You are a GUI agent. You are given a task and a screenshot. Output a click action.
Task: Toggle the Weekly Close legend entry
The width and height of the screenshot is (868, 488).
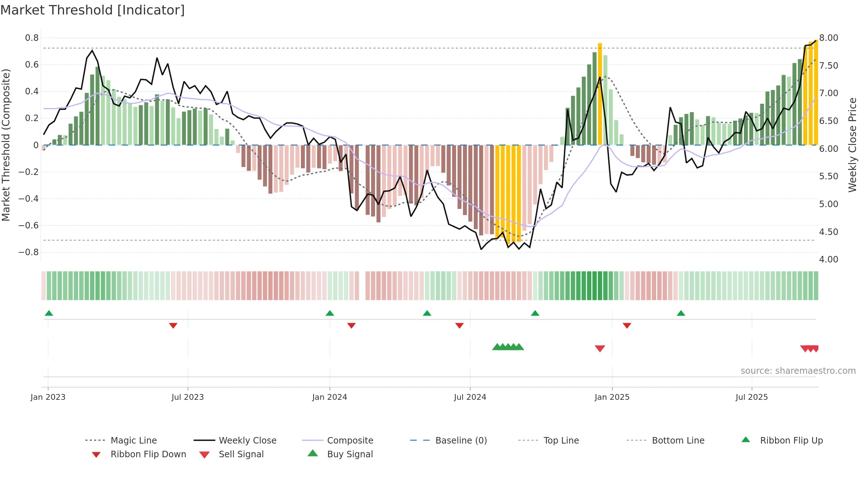click(x=235, y=440)
